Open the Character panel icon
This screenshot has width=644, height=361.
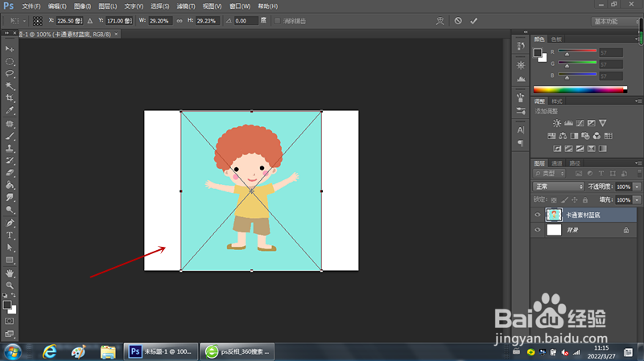[521, 130]
